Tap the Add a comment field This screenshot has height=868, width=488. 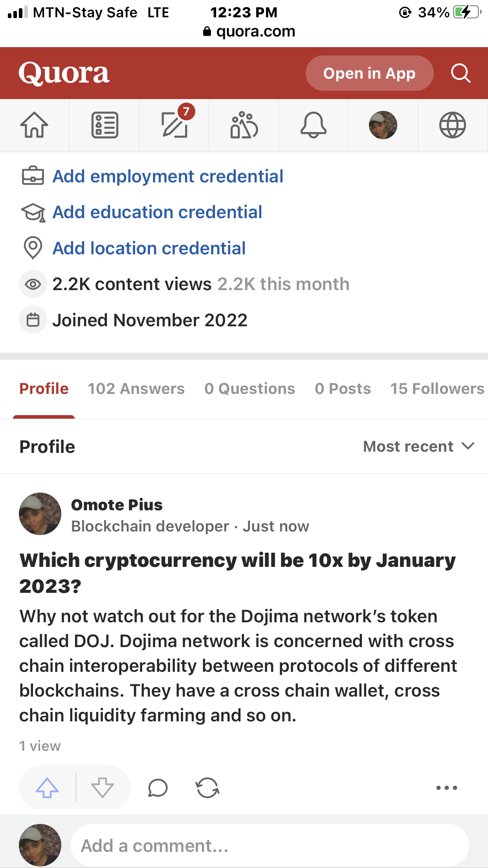click(x=270, y=846)
